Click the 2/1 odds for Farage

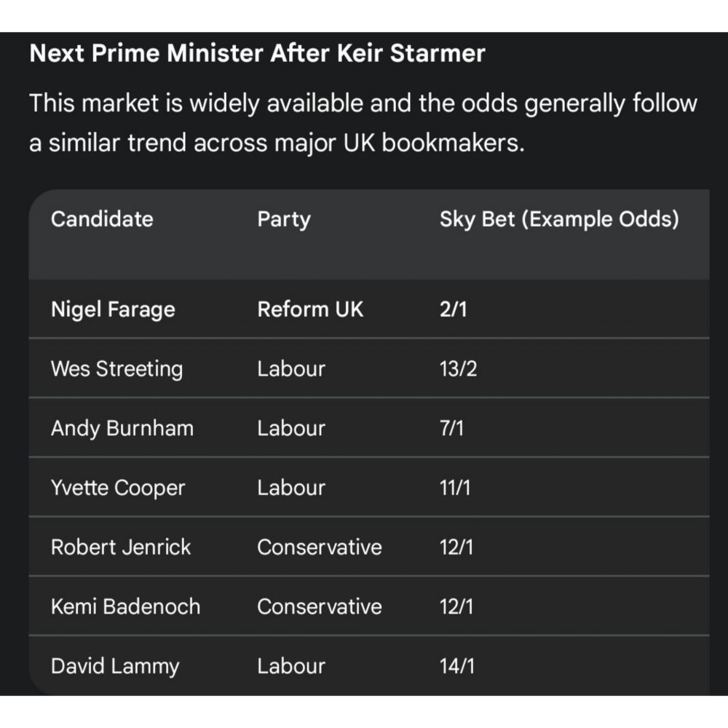[453, 309]
